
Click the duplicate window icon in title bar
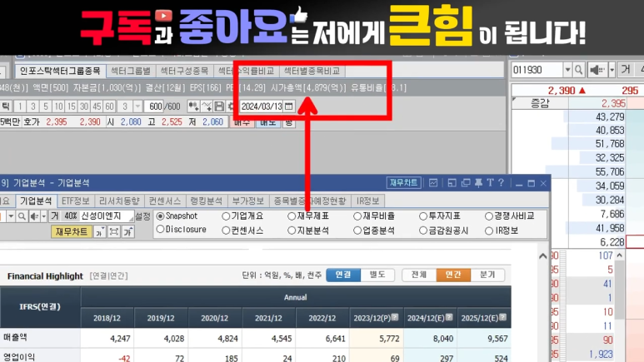click(466, 183)
